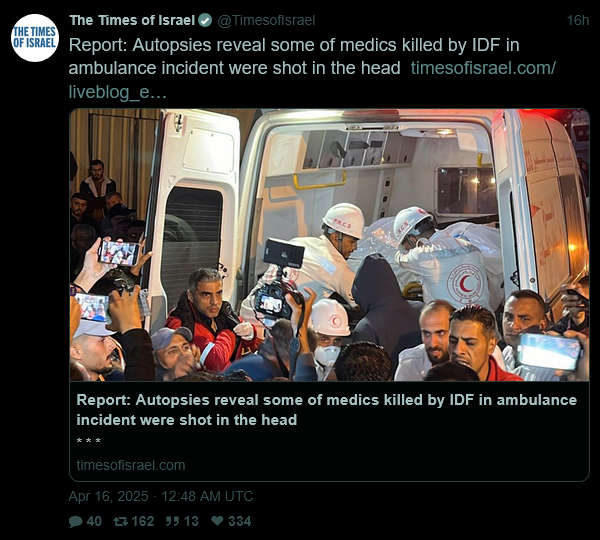Open The Times of Israel avatar logo
This screenshot has height=540, width=600.
(35, 38)
